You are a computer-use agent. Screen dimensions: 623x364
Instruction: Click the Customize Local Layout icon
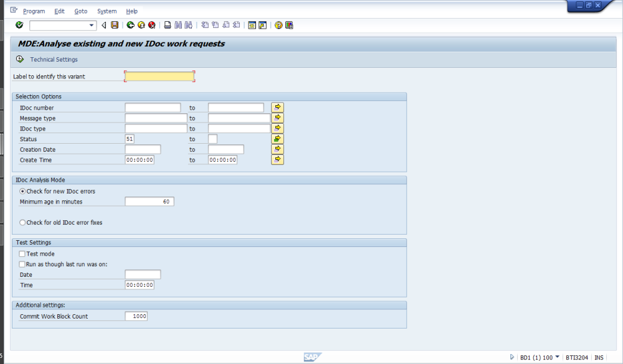click(289, 25)
